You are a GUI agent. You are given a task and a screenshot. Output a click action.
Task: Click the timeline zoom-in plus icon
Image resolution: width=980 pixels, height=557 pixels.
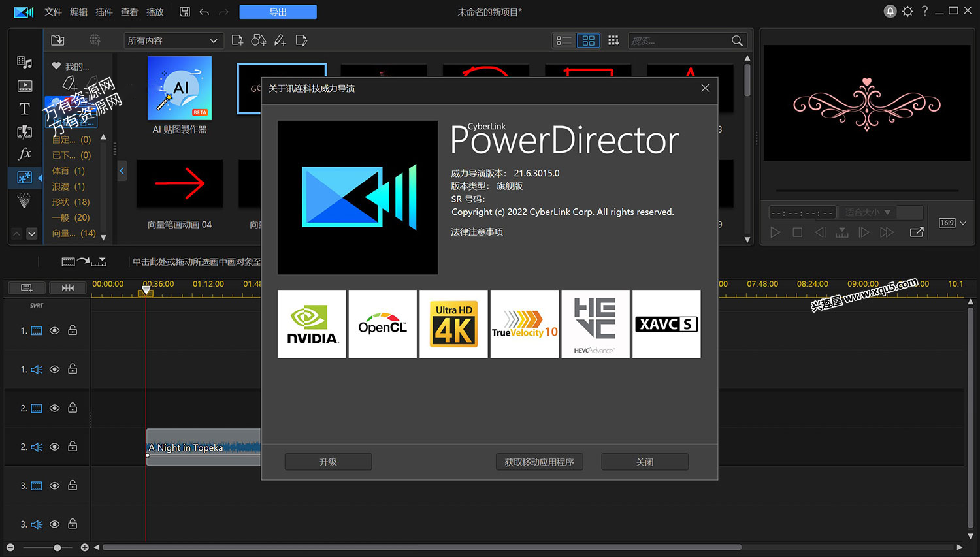(x=84, y=547)
